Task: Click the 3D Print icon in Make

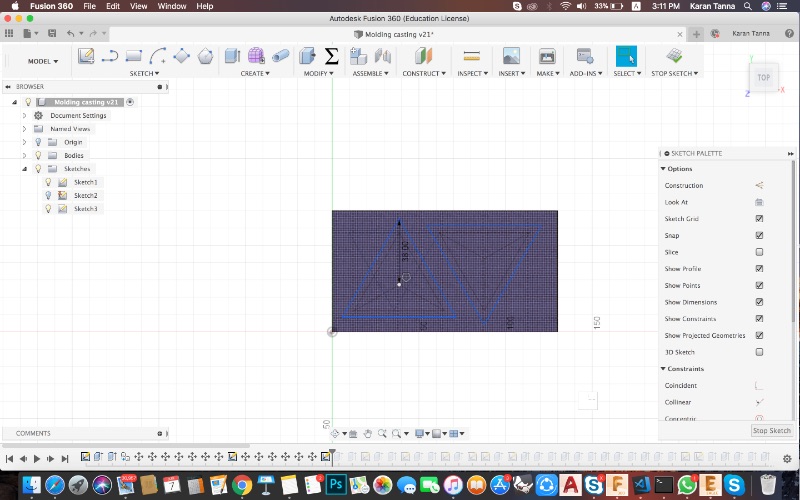Action: pos(547,56)
